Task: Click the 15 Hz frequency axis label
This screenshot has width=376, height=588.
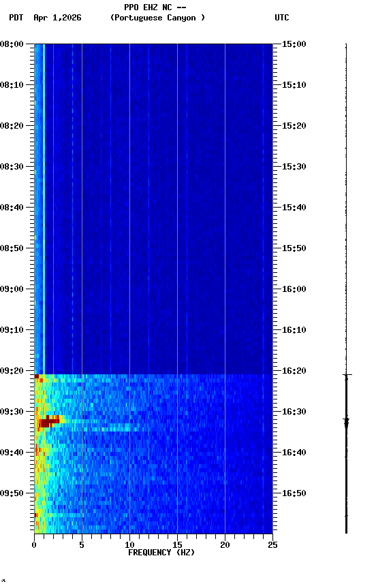Action: tap(177, 545)
